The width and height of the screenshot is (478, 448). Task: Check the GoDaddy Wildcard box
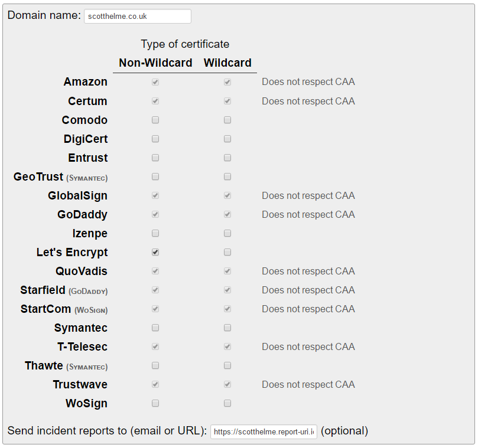pos(227,214)
